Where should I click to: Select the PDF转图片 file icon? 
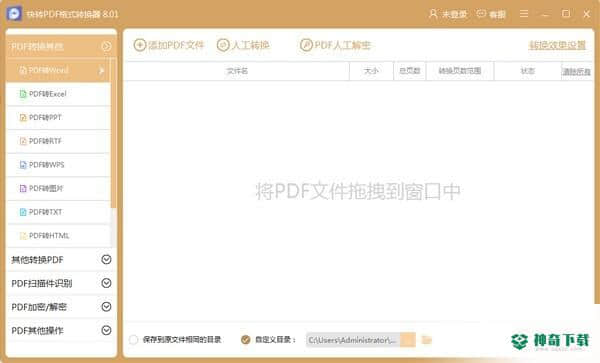coord(23,189)
